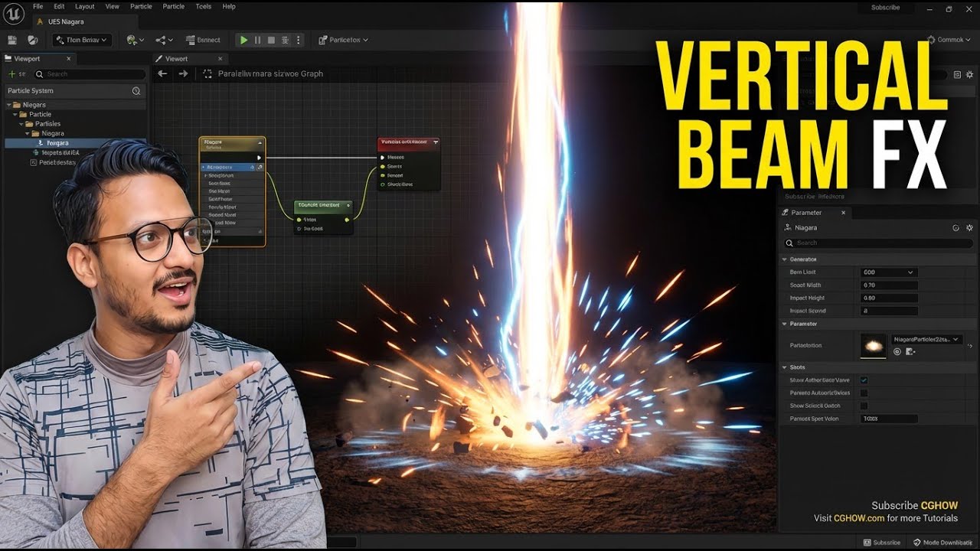Enable the Show Sclacil Ootch checkbox
Screen dimensions: 980x551
[x=864, y=406]
